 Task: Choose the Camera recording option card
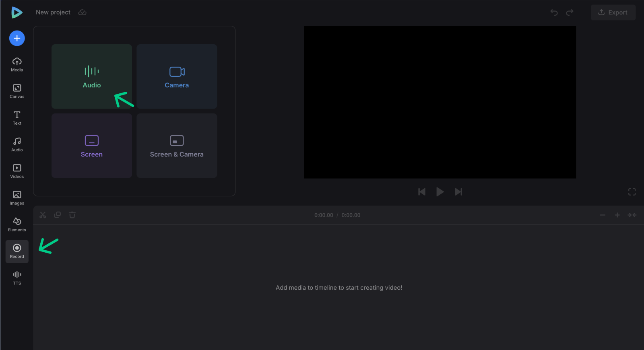tap(177, 76)
